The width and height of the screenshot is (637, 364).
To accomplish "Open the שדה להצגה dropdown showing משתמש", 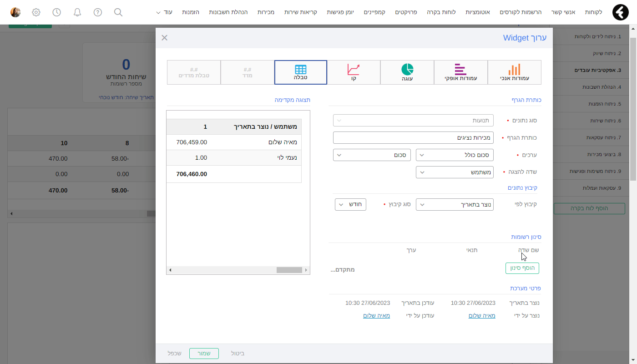I will pyautogui.click(x=455, y=172).
